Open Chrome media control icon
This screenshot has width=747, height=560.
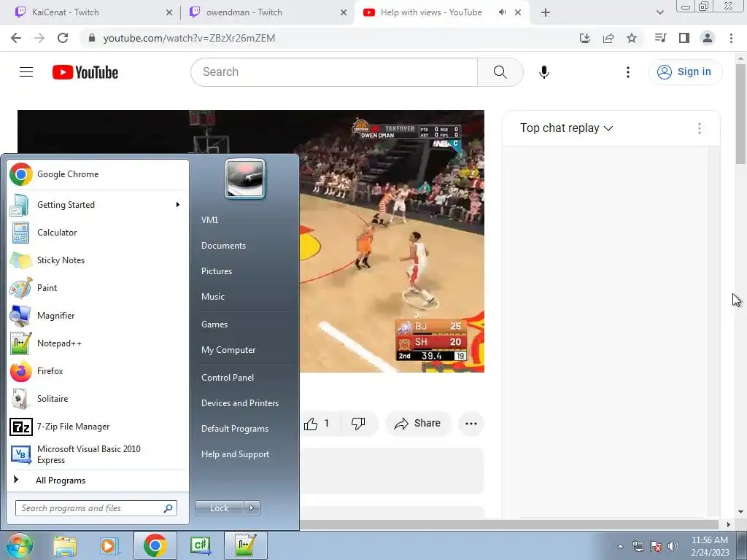point(660,38)
